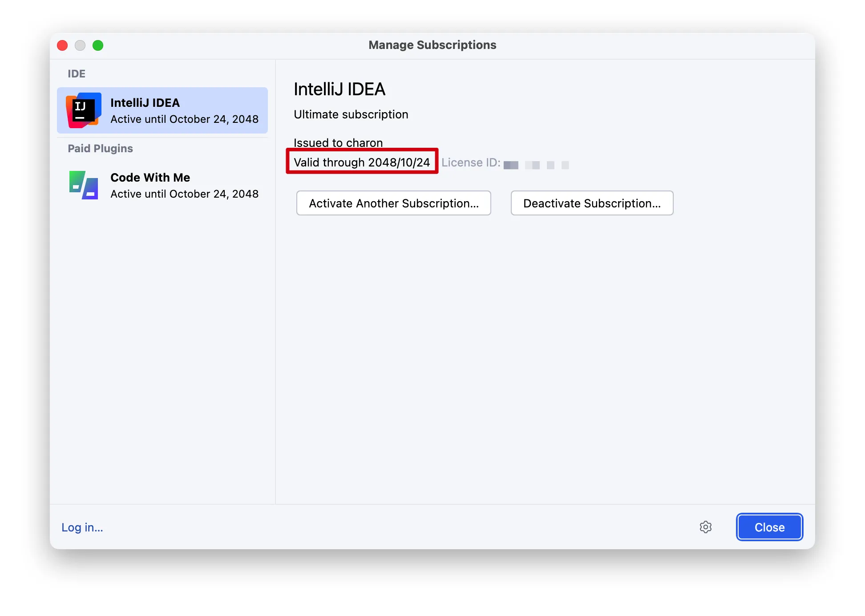Click the Manage Subscriptions window title

tap(432, 45)
